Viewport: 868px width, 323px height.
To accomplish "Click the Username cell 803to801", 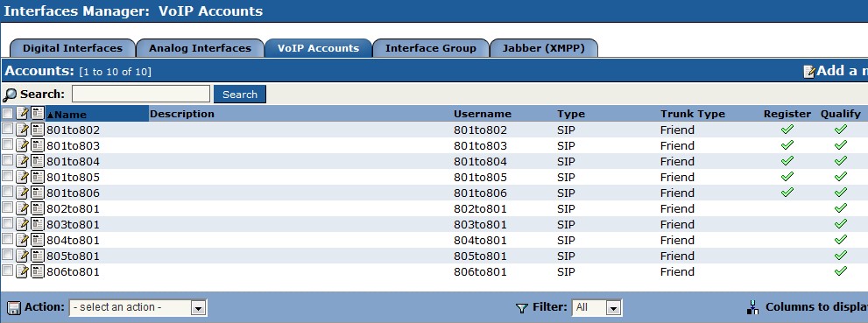I will point(481,225).
